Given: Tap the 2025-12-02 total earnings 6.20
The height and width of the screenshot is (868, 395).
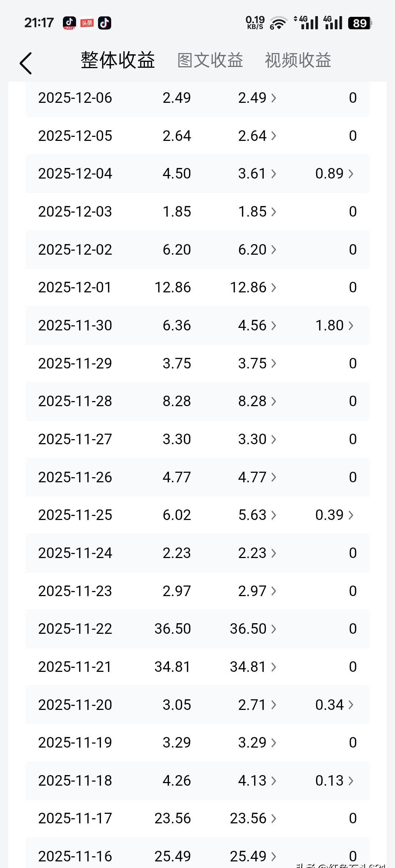Looking at the screenshot, I should point(177,250).
